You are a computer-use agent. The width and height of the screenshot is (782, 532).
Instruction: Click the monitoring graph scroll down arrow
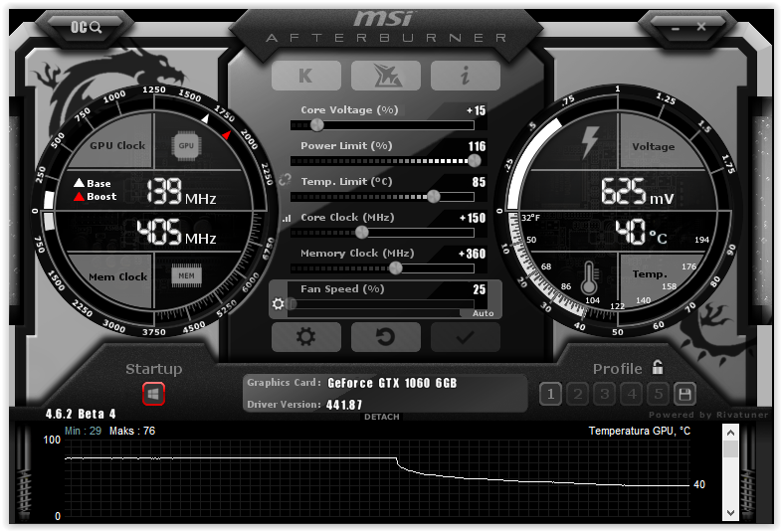click(730, 512)
